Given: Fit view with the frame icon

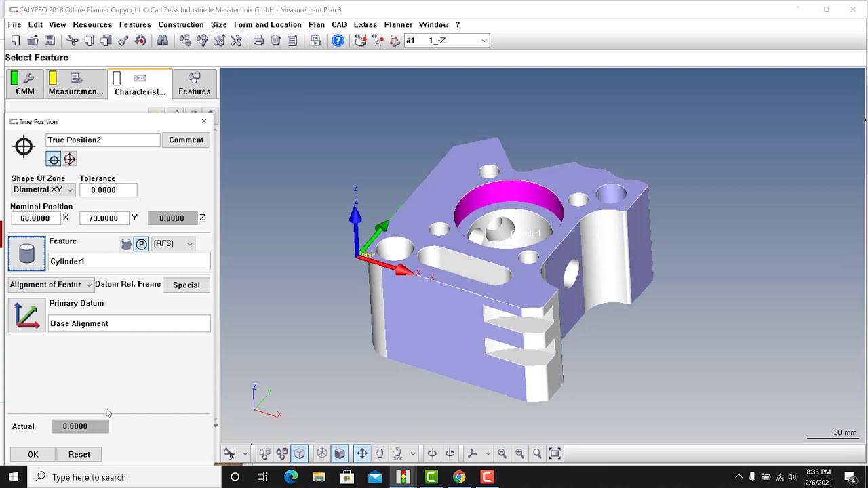Looking at the screenshot, I should pos(555,453).
